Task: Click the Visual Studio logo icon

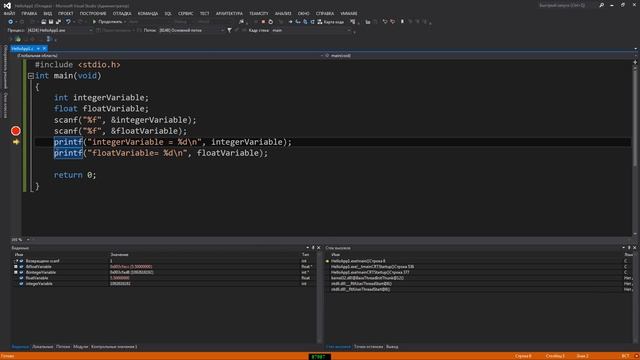Action: (7, 5)
